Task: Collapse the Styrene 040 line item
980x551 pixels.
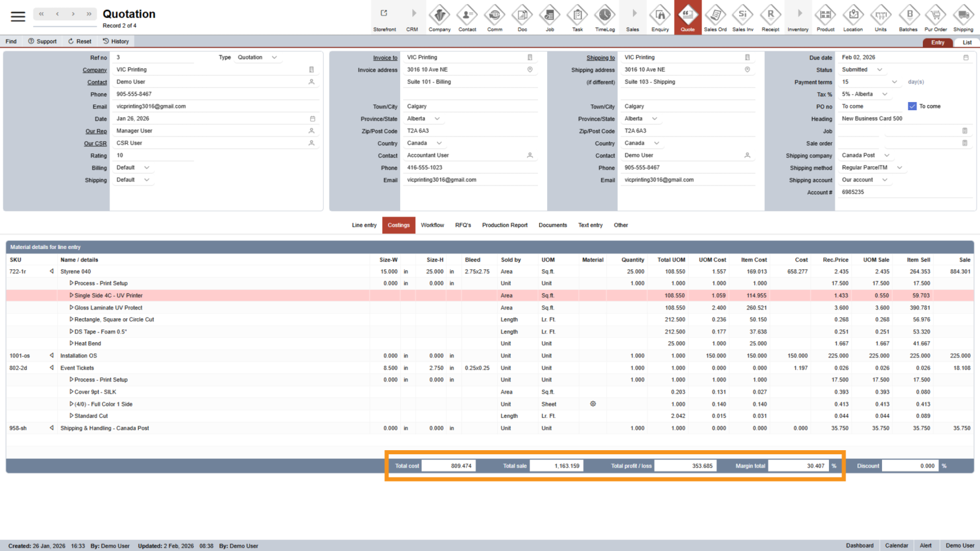Action: [x=52, y=272]
